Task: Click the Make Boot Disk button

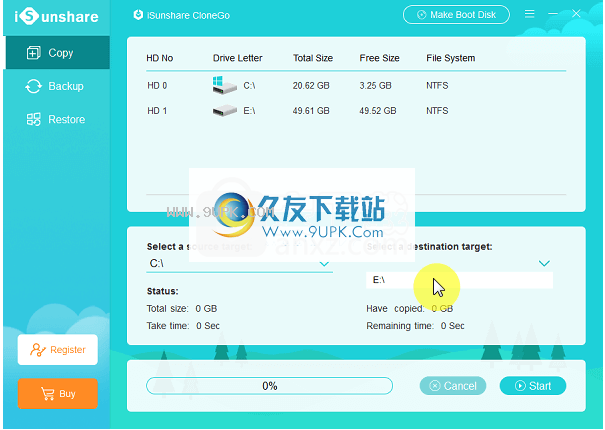Action: point(456,15)
